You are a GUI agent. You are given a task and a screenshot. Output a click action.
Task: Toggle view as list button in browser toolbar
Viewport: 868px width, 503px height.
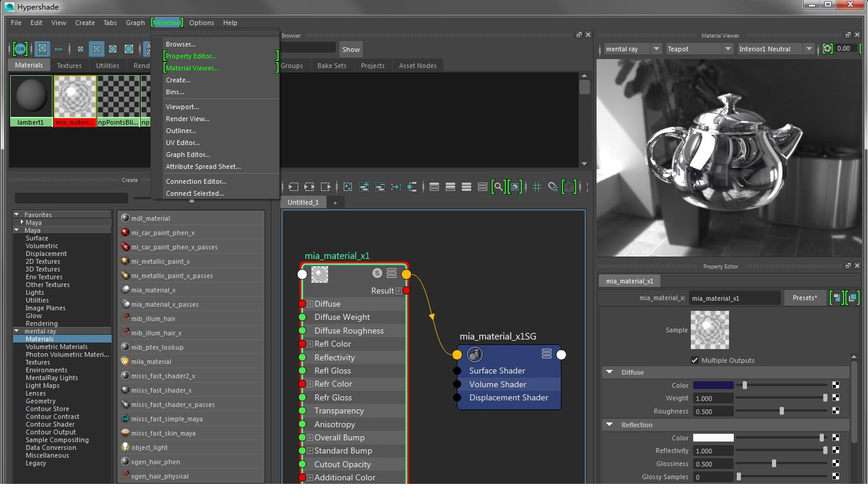point(58,49)
